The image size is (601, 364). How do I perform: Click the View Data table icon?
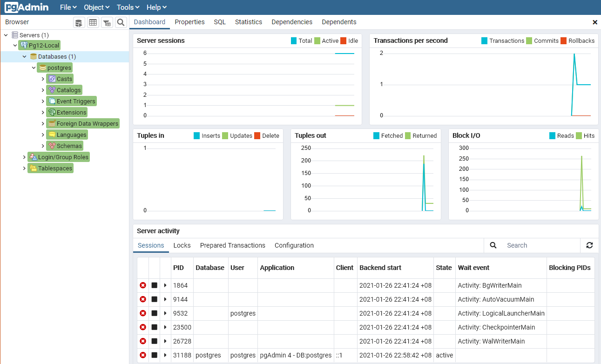(x=93, y=22)
